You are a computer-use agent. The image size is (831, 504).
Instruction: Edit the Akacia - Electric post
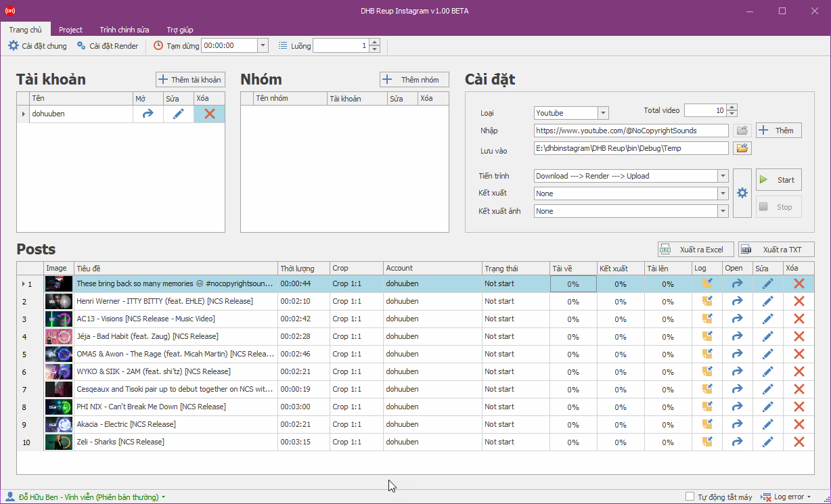click(x=767, y=424)
